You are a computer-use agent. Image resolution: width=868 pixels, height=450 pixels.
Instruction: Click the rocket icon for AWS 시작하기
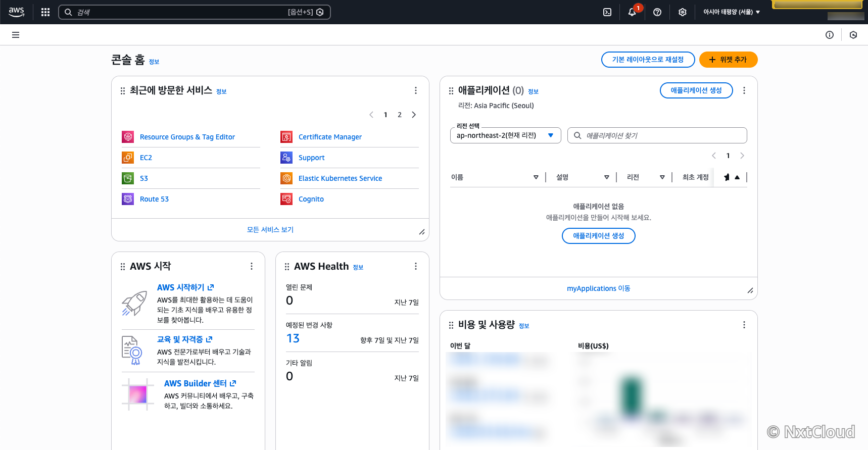pyautogui.click(x=134, y=303)
